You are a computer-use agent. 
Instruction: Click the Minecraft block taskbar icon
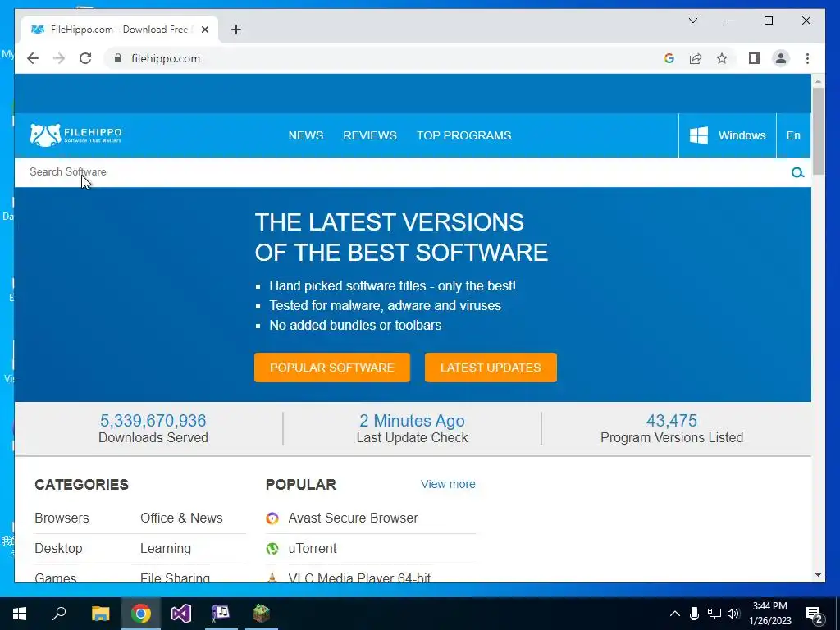click(262, 614)
